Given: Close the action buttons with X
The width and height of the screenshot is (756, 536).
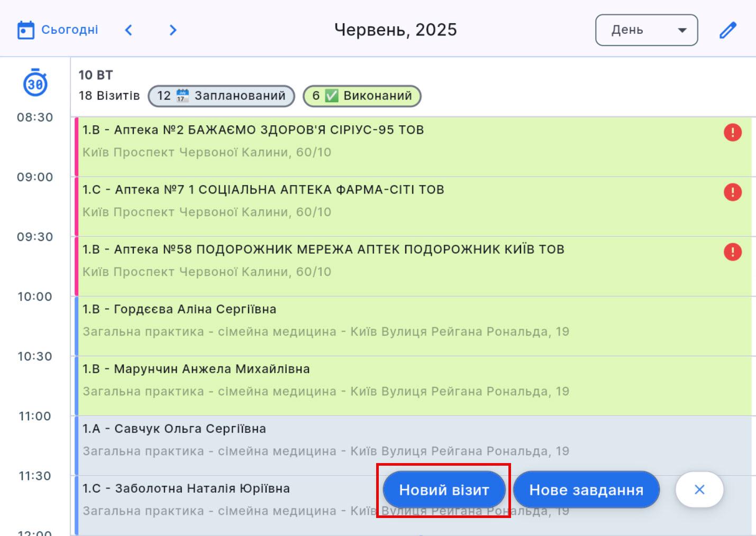Looking at the screenshot, I should [699, 489].
